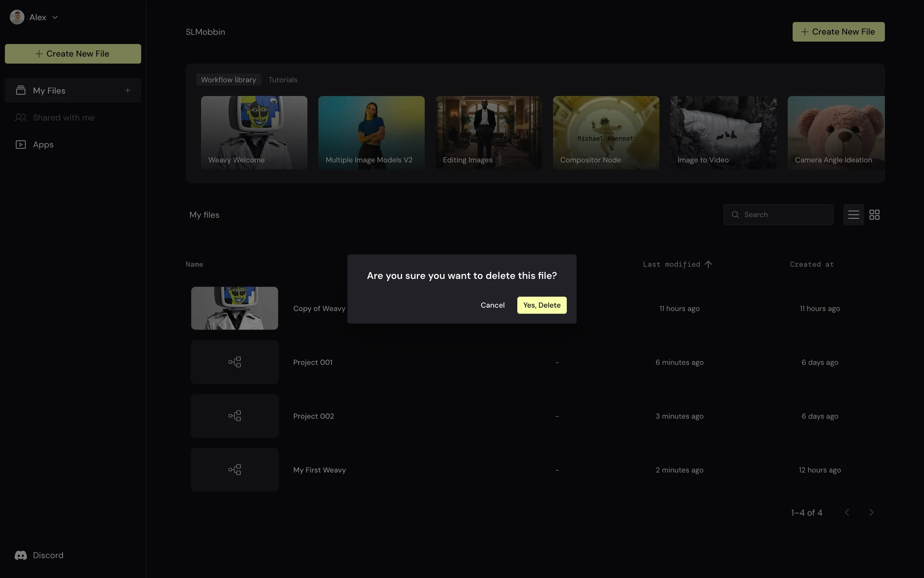
Task: Sort by Created at column header
Action: point(811,264)
